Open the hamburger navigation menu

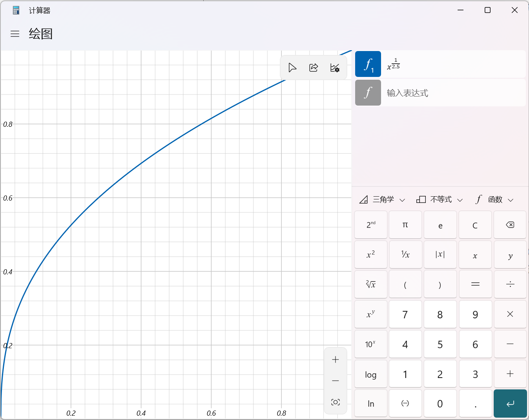15,34
